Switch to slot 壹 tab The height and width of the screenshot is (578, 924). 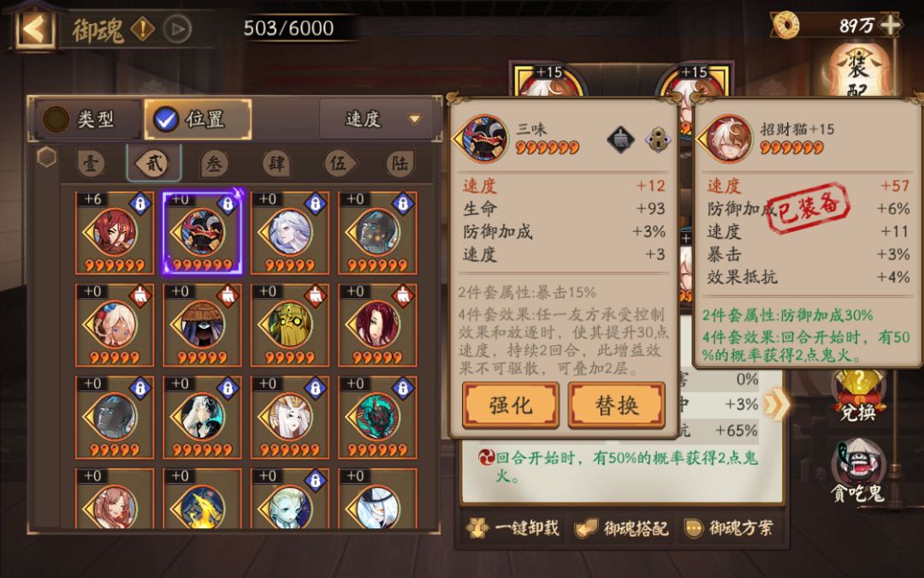[x=91, y=164]
